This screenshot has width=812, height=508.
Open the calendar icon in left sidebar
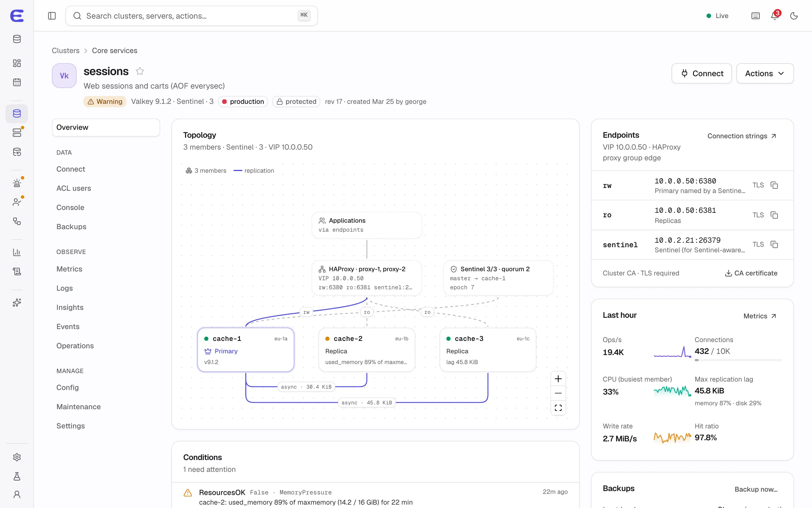coord(17,82)
